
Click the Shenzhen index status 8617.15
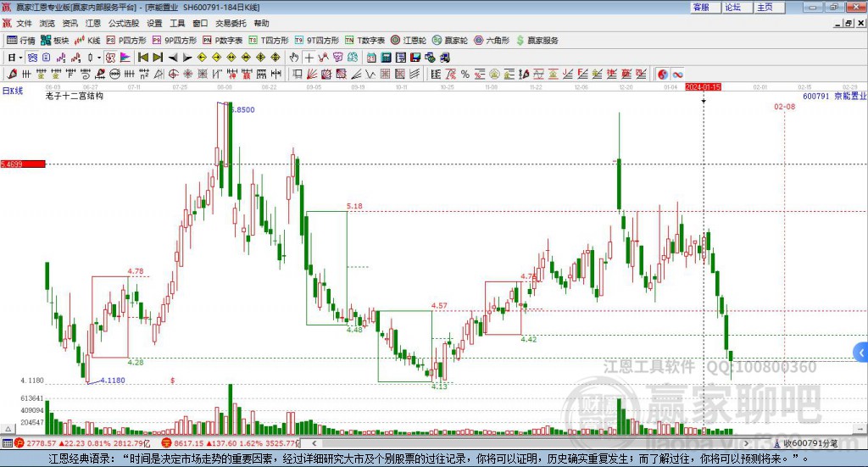(x=189, y=443)
